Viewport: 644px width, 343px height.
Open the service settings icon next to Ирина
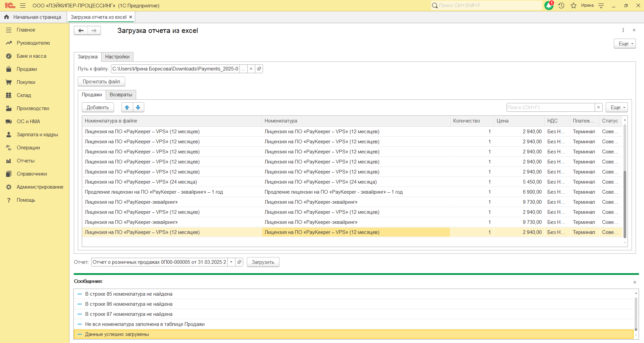coord(601,5)
